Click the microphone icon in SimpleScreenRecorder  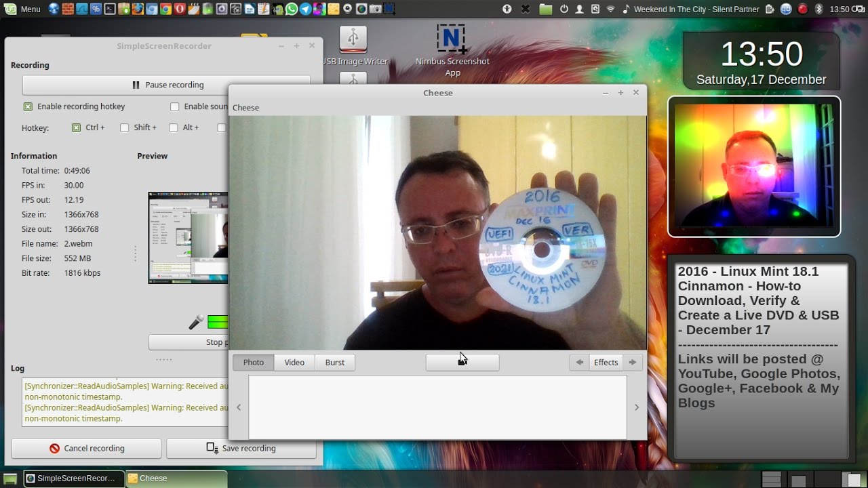pos(196,322)
